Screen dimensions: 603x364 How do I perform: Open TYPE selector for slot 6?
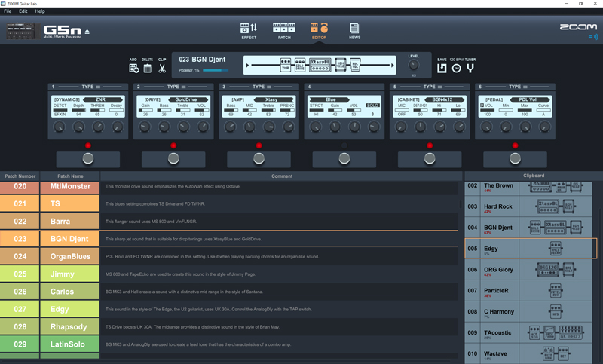point(518,87)
